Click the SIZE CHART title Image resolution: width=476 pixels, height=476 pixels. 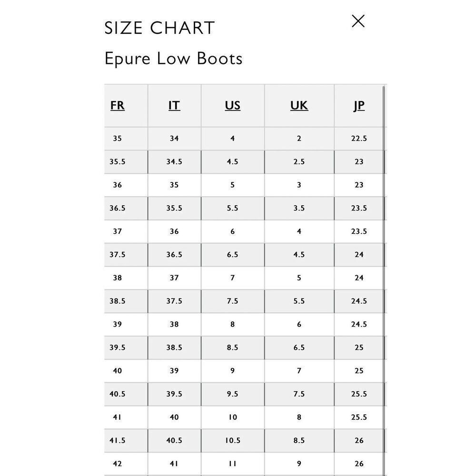[159, 28]
